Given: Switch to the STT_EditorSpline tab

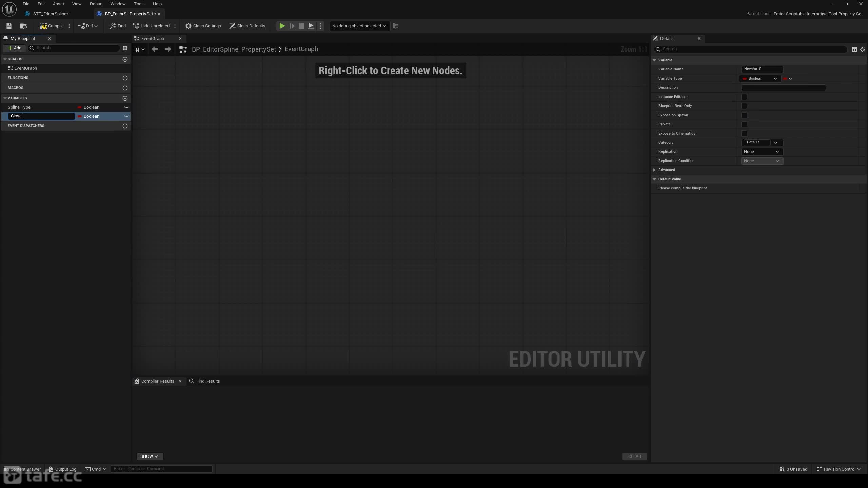Looking at the screenshot, I should pos(51,14).
